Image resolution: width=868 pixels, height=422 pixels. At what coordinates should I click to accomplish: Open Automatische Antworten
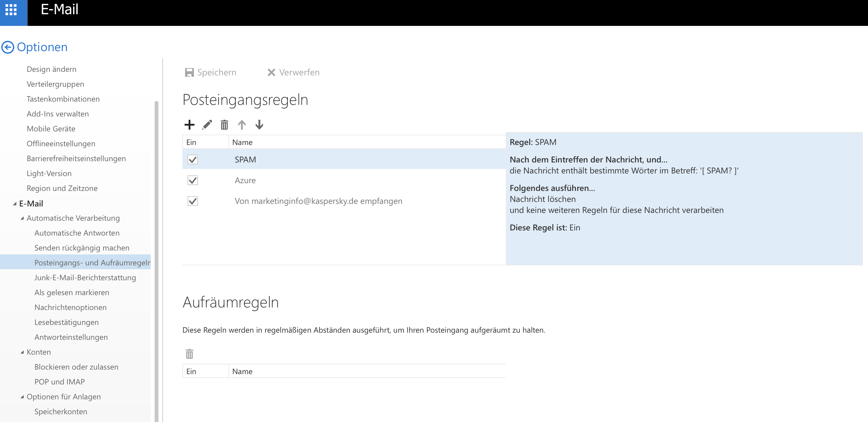point(77,233)
